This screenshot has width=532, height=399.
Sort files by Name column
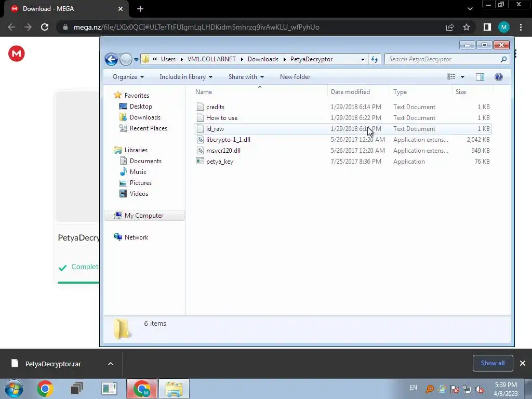tap(260, 92)
